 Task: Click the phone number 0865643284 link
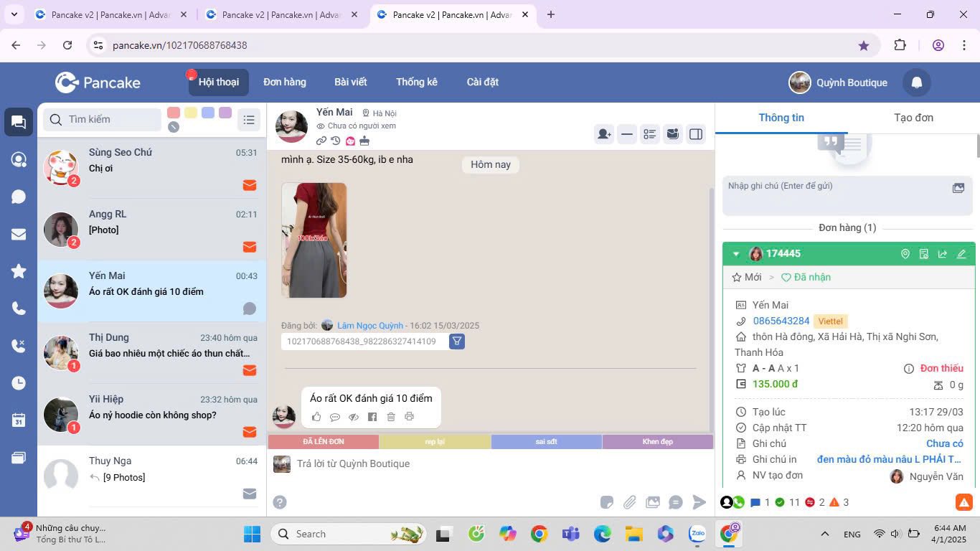[x=781, y=321]
